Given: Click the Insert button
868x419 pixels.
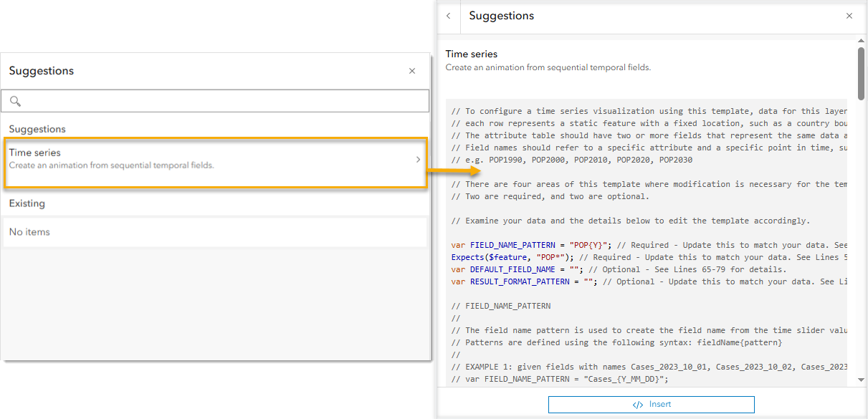Looking at the screenshot, I should tap(651, 405).
